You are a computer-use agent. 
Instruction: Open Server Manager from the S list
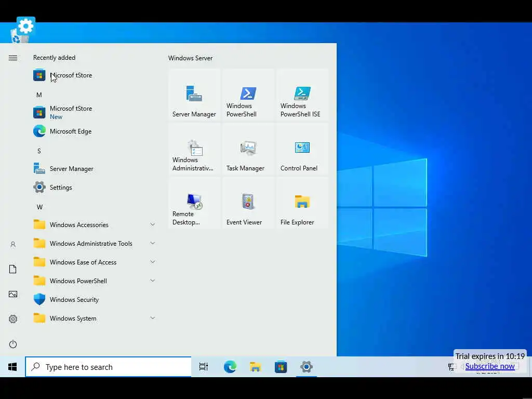tap(95, 169)
